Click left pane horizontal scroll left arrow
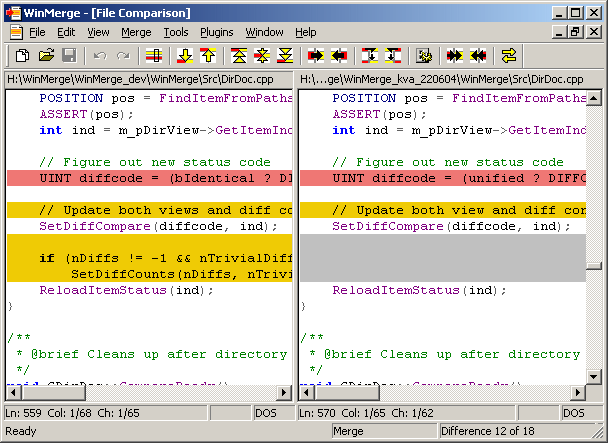Screen dimensions: 608x443 (x=14, y=393)
